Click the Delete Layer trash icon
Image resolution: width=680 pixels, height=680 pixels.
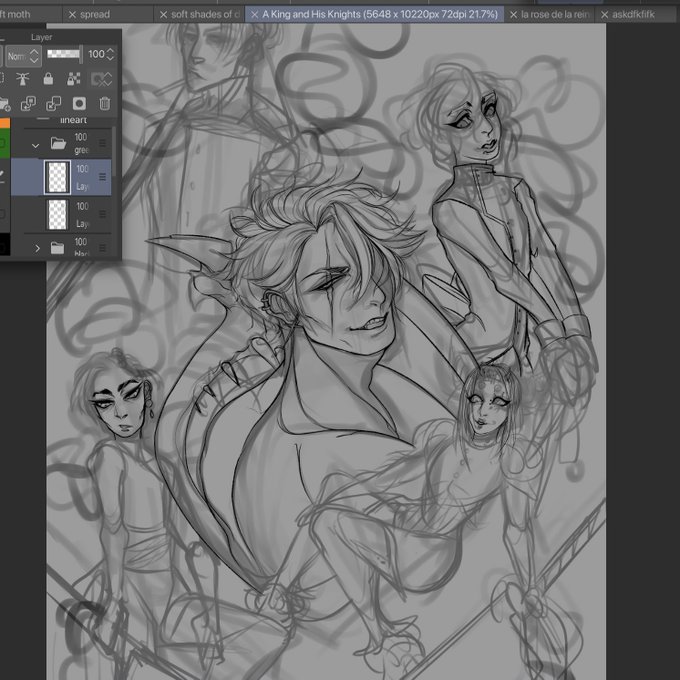click(x=105, y=104)
